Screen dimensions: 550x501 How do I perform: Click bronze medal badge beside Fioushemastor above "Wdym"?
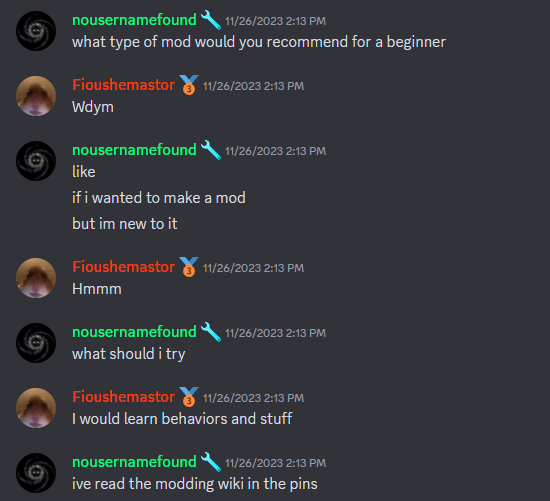(x=189, y=85)
